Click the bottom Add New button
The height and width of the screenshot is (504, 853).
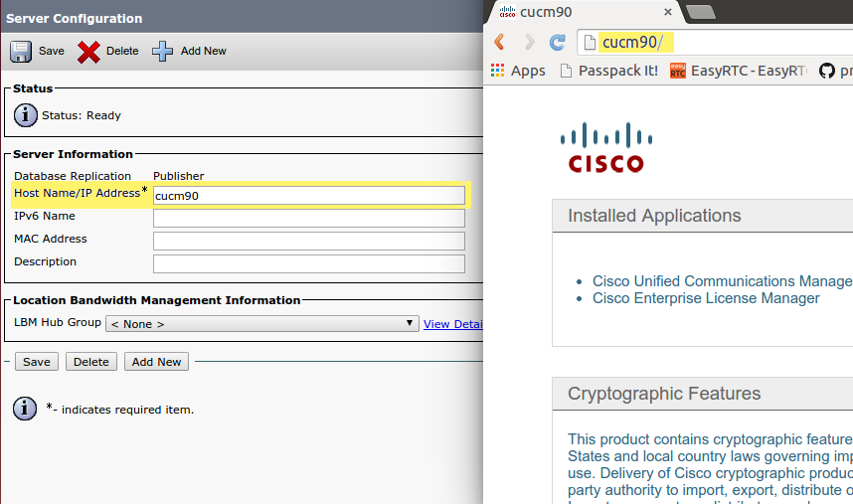157,362
